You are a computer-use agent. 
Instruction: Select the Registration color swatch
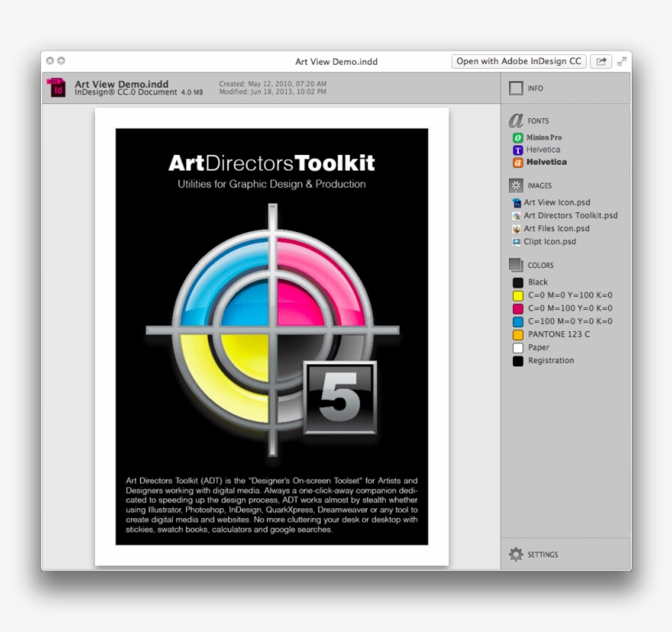click(518, 361)
